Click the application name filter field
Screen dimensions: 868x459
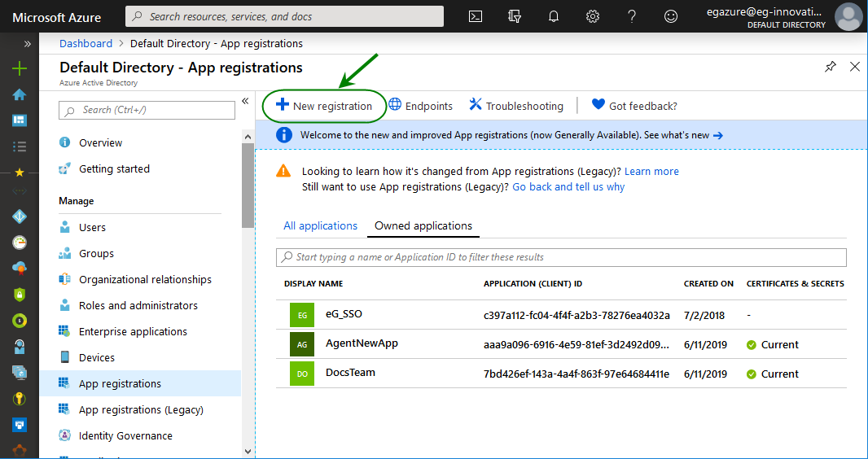[x=561, y=257]
